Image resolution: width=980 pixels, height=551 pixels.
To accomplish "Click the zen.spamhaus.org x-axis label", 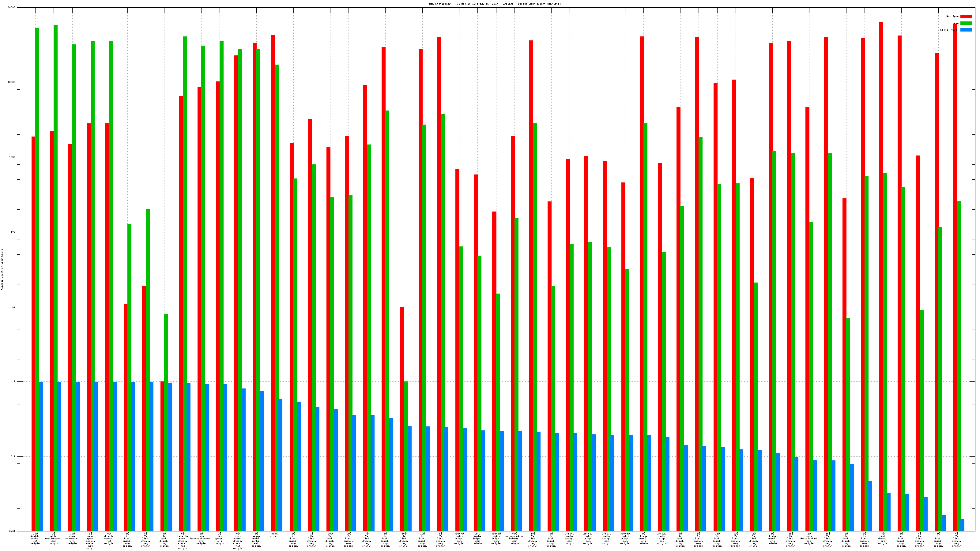I will click(72, 538).
